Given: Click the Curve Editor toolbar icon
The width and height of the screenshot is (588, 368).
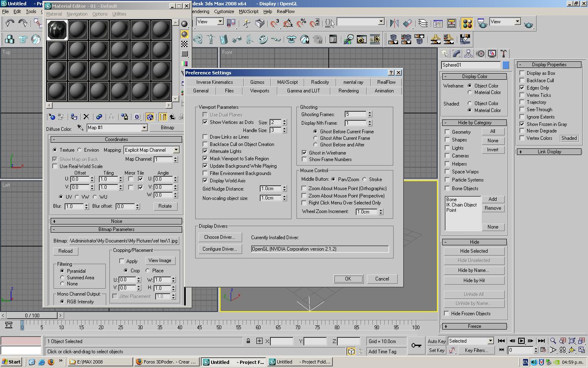Looking at the screenshot, I should coord(438,24).
